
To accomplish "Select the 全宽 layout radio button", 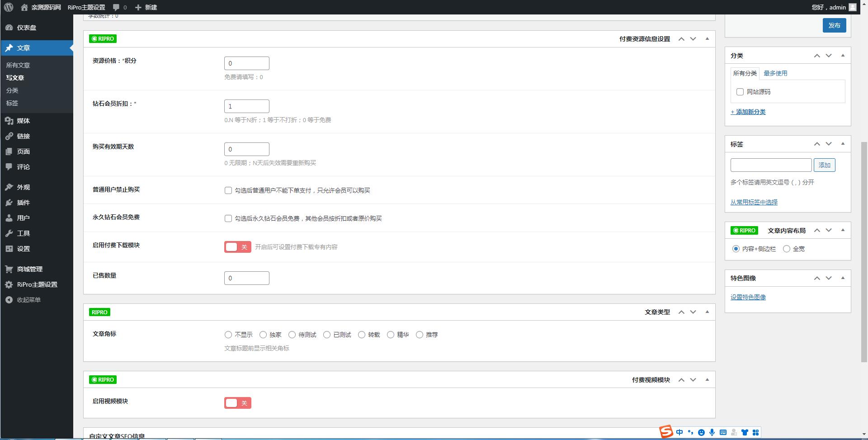I will (787, 249).
